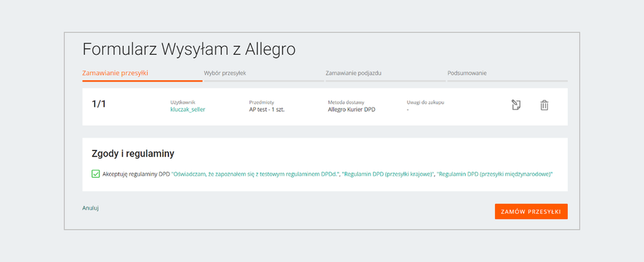Switch to Zamawianie przesyłki tab
This screenshot has width=644, height=262.
tap(115, 73)
